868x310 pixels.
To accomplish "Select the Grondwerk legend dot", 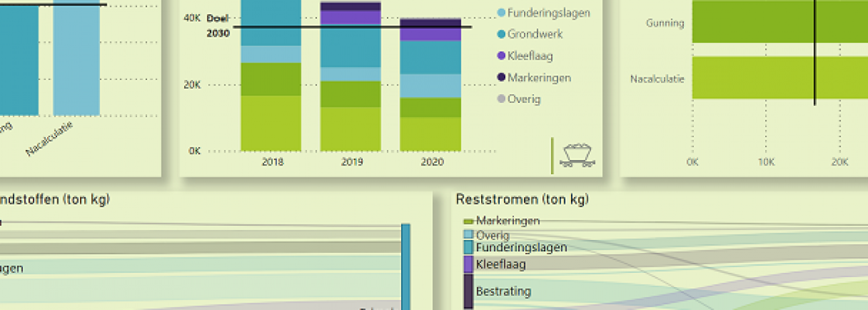I will (501, 34).
